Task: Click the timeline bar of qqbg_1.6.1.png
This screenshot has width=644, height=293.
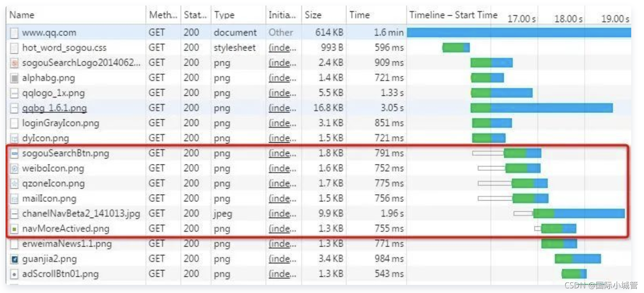Action: tap(541, 108)
